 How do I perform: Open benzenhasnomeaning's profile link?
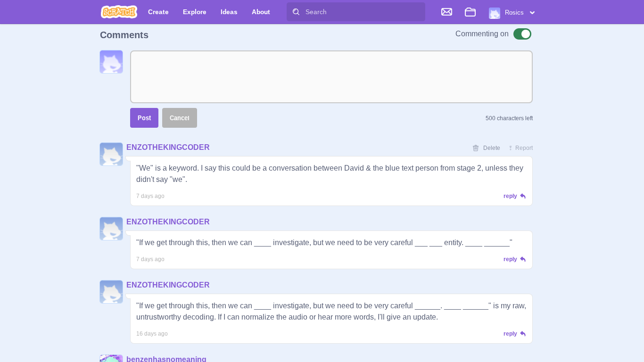(166, 359)
